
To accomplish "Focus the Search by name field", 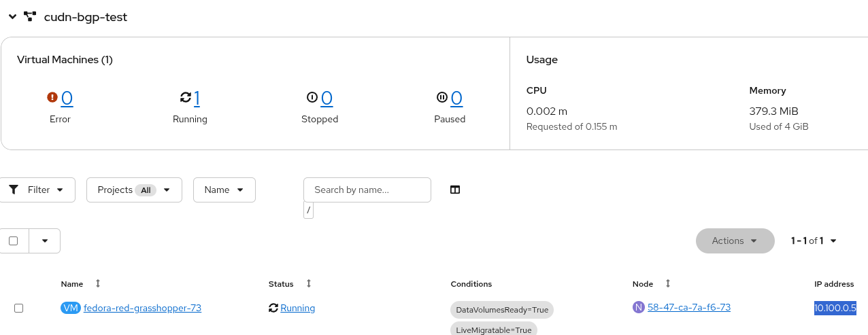I will [x=367, y=190].
